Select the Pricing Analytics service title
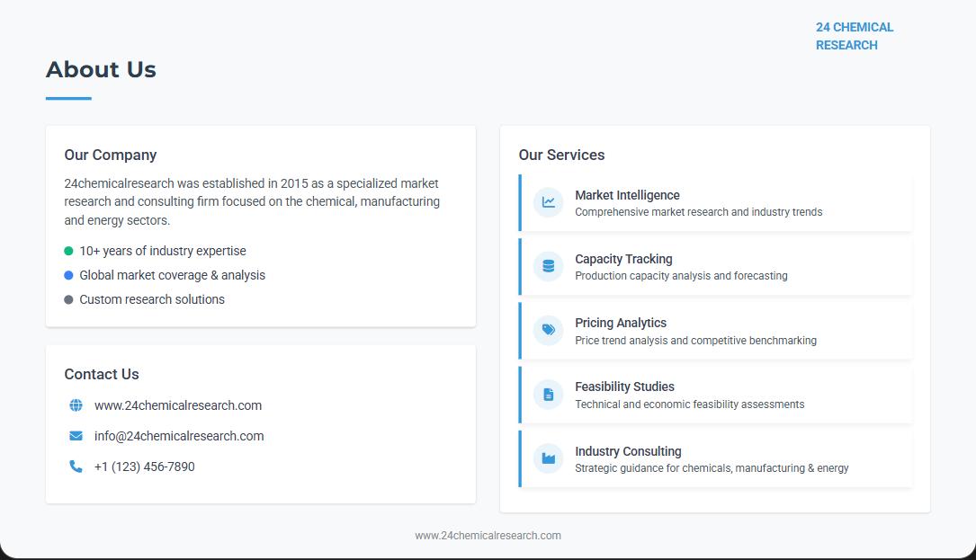 (621, 323)
